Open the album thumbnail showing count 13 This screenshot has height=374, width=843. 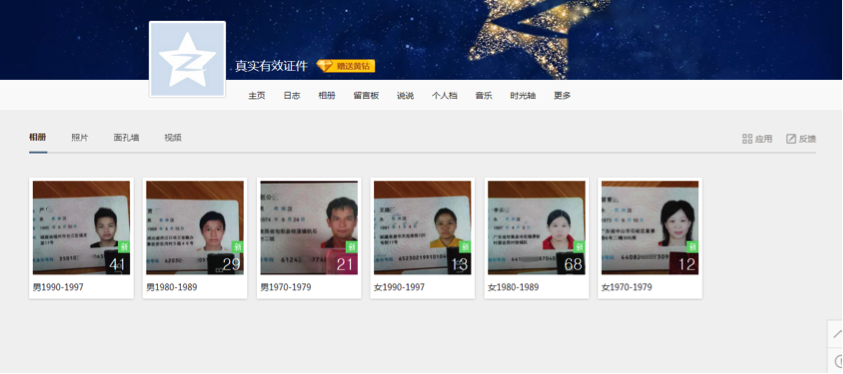423,228
